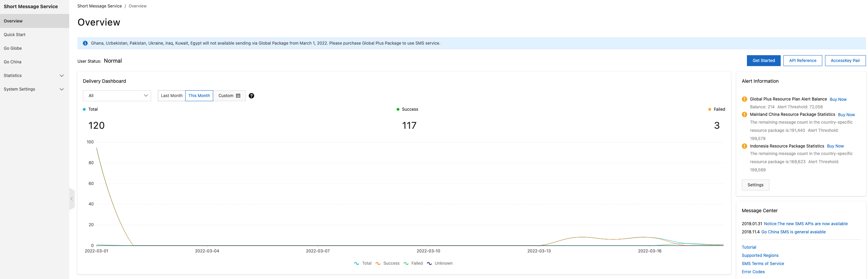
Task: Click the Total count value 120
Action: (97, 125)
